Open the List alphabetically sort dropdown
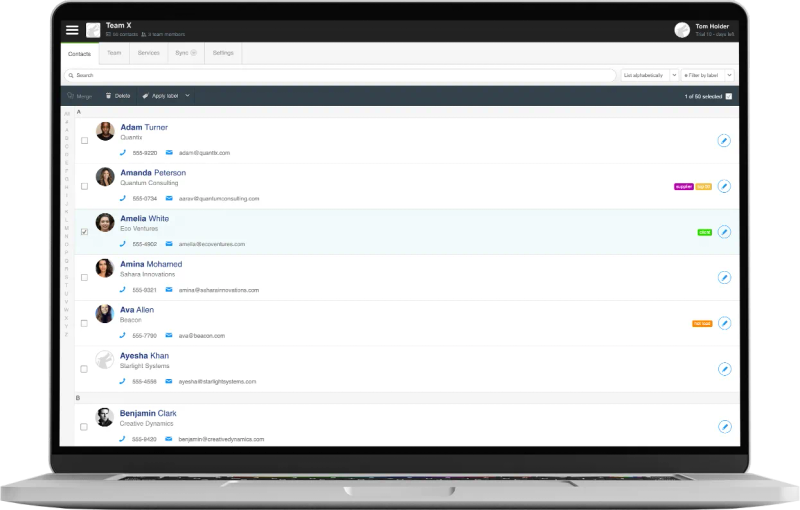Screen dimensions: 800x510 click(x=649, y=75)
